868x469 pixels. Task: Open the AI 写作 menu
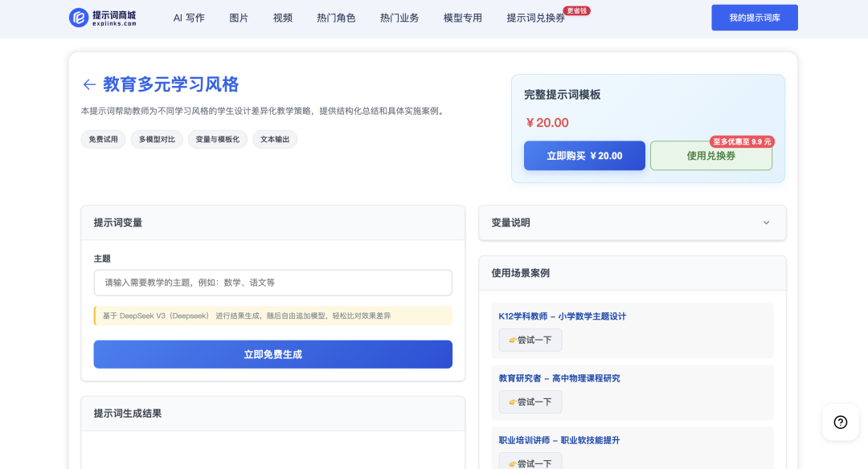point(189,18)
